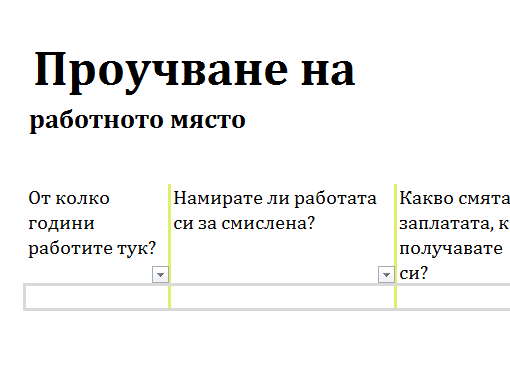Image resolution: width=510 pixels, height=382 pixels.
Task: Open dropdown for 'От колко години работите тук?' column
Action: [160, 275]
